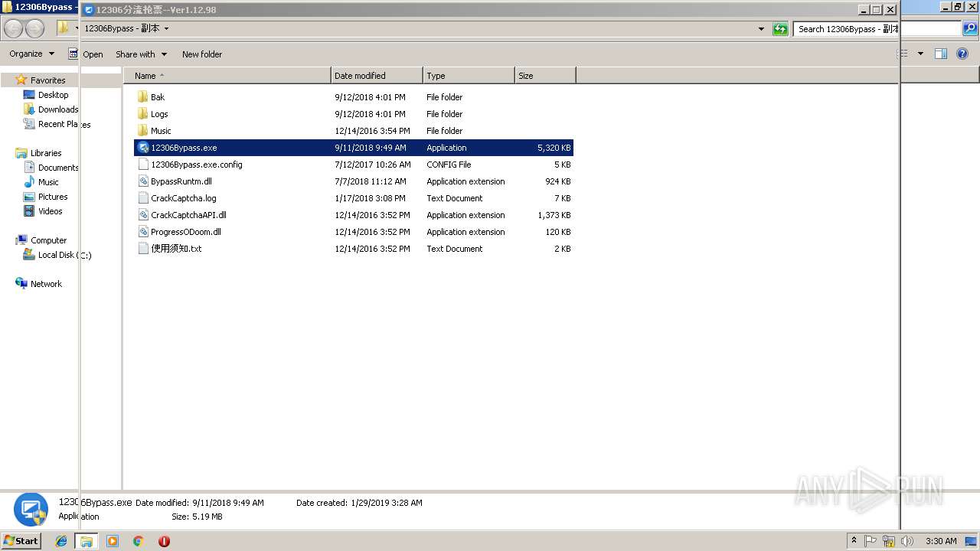Open the Share with dropdown
Screen dimensions: 980x551
[141, 54]
